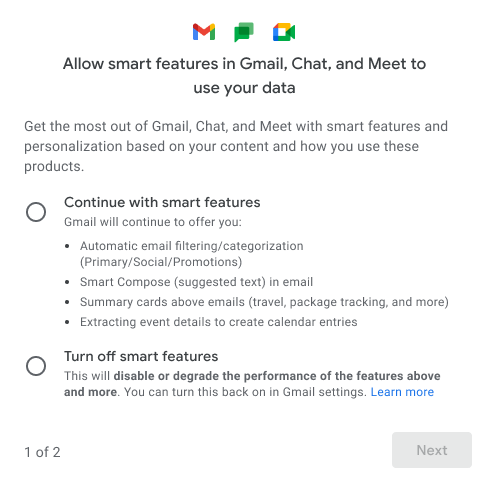Click "You can turn this back on" sentence
The height and width of the screenshot is (487, 488).
click(x=245, y=392)
